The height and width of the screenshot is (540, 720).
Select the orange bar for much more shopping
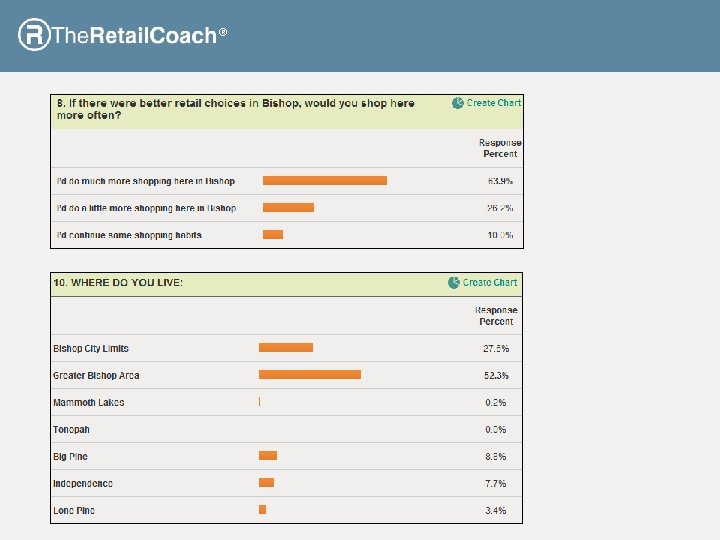(325, 181)
